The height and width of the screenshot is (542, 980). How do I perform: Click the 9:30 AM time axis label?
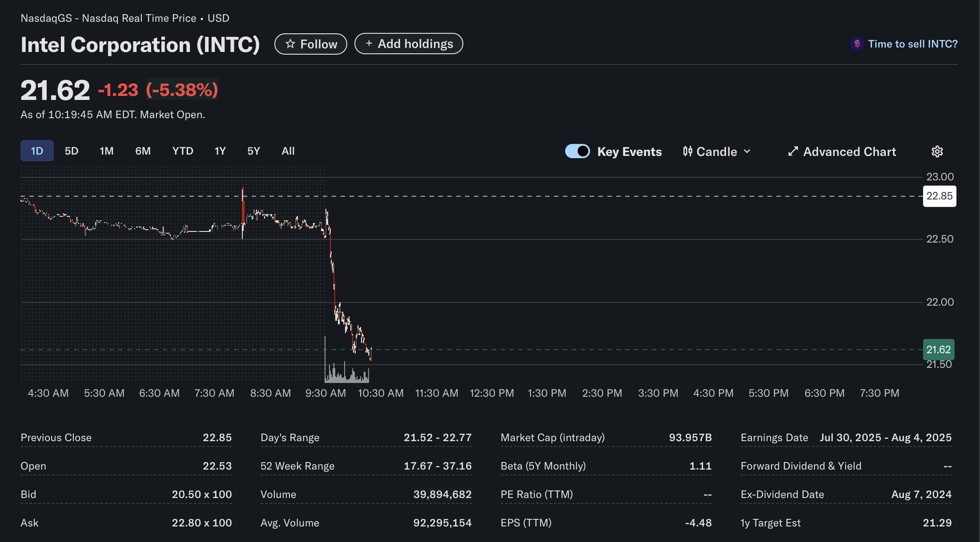click(x=325, y=393)
